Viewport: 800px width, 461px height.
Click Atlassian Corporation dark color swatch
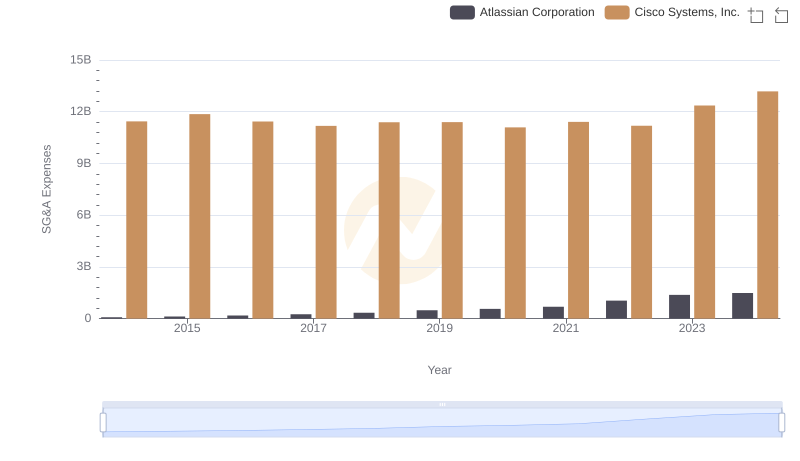point(462,12)
